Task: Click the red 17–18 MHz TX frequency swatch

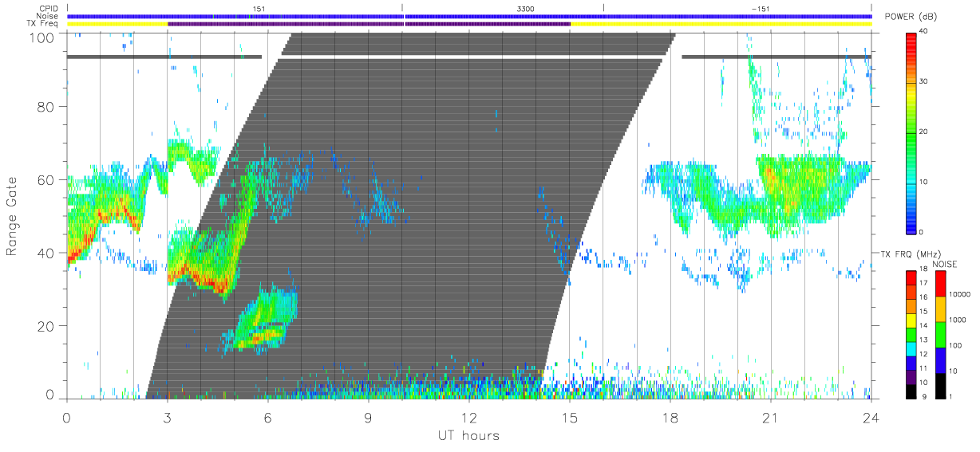Action: (x=911, y=277)
